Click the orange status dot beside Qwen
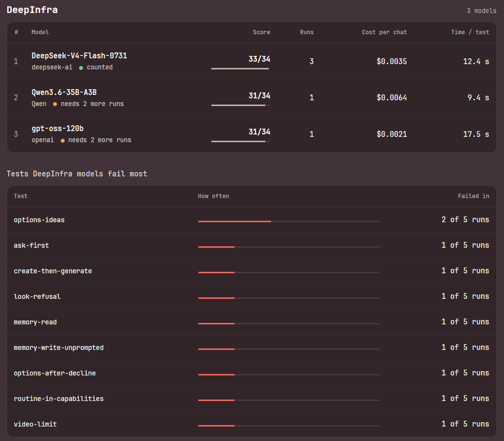The height and width of the screenshot is (441, 504). 55,104
